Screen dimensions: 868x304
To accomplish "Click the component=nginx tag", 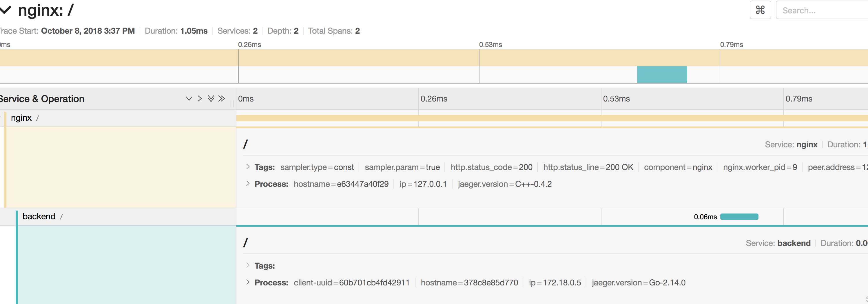I will click(x=678, y=167).
